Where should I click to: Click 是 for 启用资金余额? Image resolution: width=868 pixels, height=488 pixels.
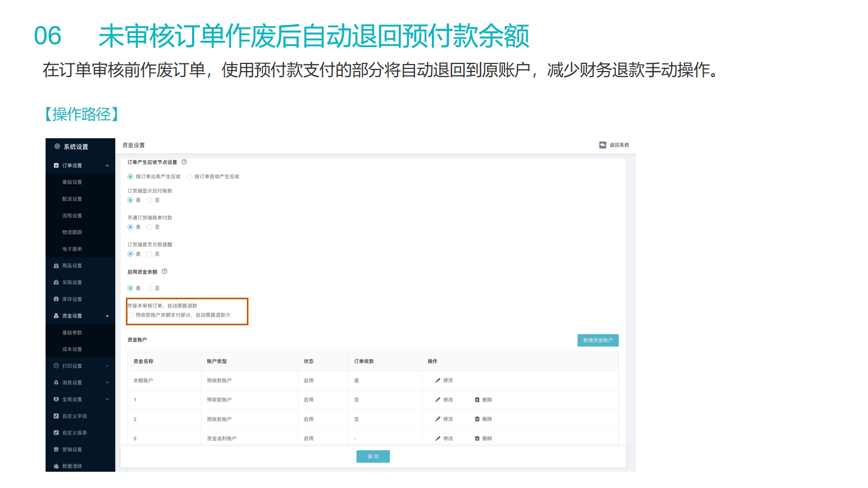click(x=130, y=288)
